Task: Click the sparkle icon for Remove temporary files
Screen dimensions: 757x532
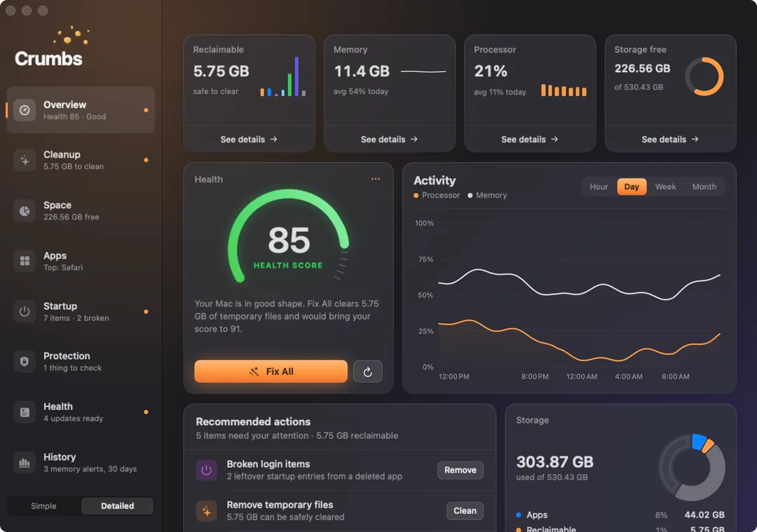Action: pos(206,511)
